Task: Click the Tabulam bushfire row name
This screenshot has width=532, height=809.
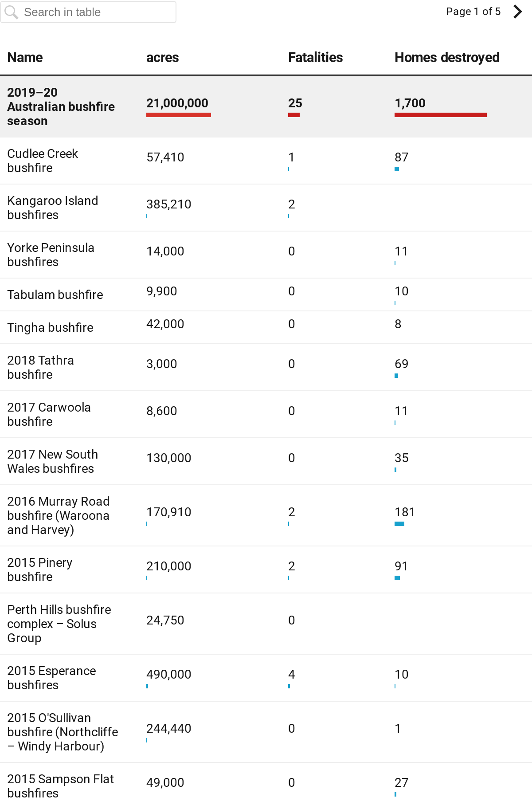Action: [55, 295]
